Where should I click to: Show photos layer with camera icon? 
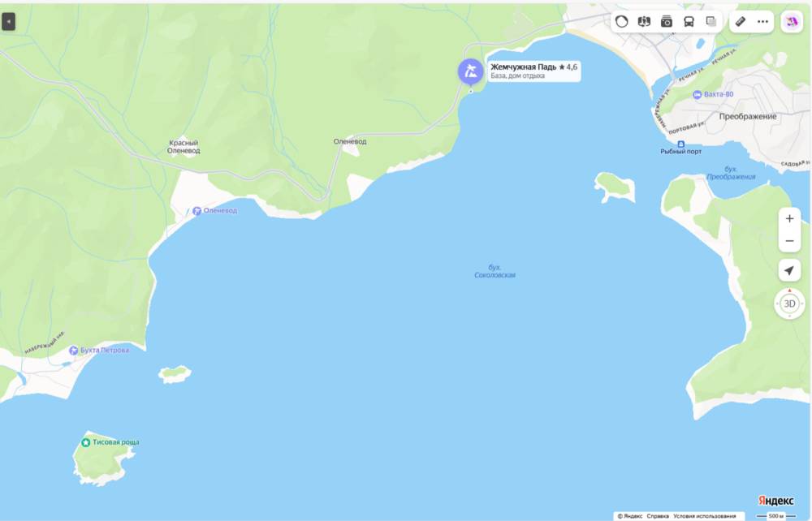(667, 22)
